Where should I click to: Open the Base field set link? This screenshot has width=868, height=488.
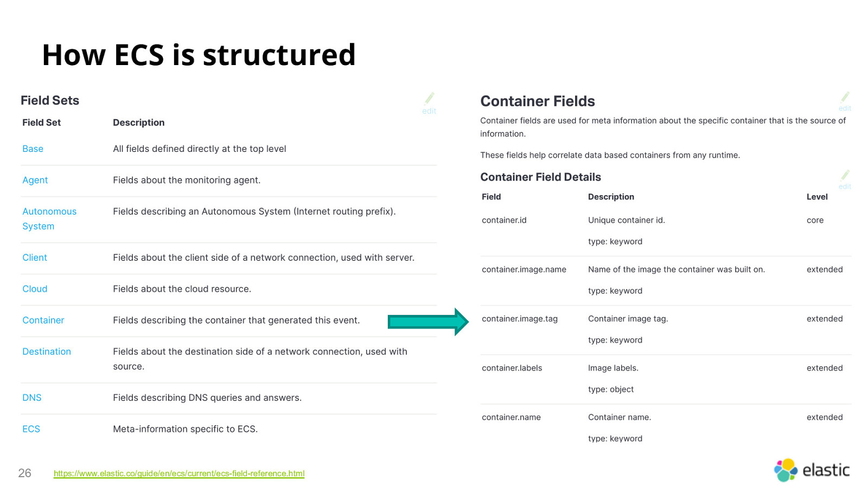coord(33,149)
